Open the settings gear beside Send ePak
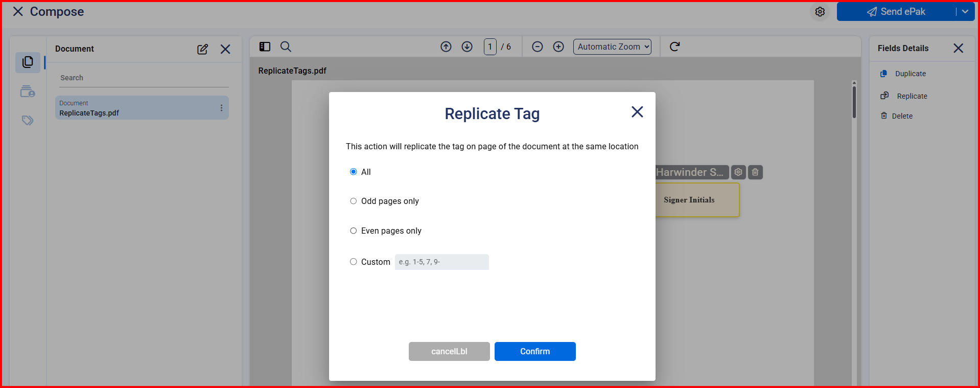 coord(820,12)
